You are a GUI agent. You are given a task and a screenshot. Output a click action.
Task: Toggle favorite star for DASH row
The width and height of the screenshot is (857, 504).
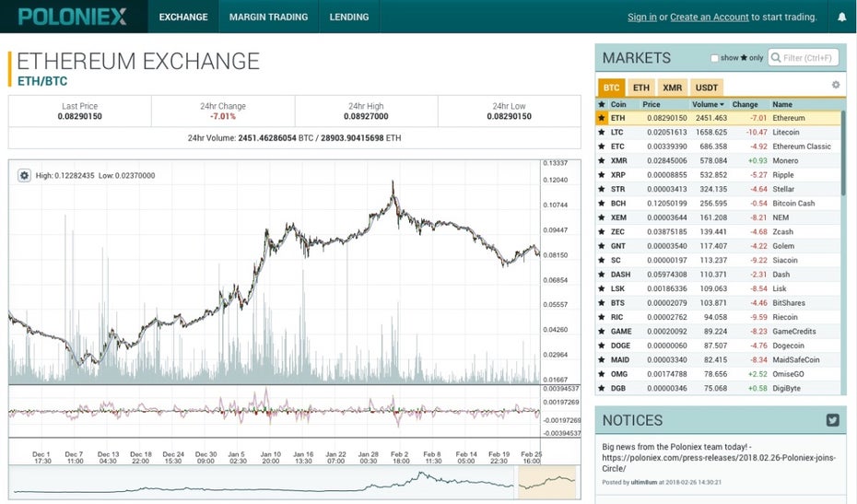(x=602, y=275)
